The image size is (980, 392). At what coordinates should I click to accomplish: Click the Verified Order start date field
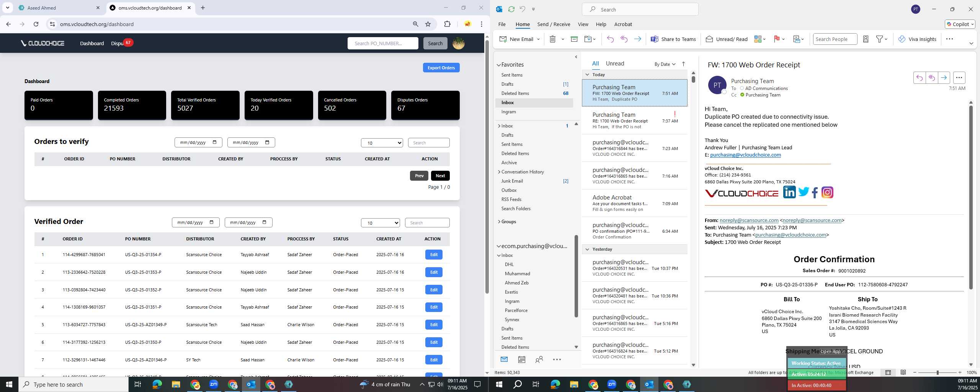click(196, 222)
